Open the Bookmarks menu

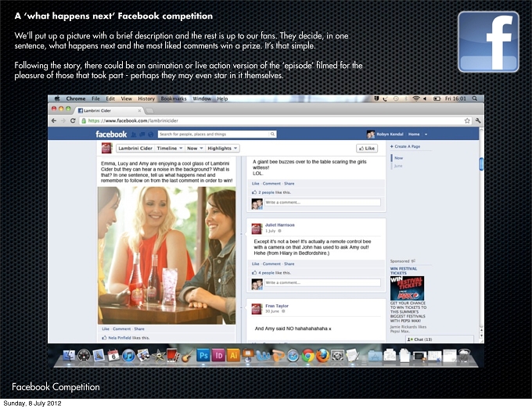click(174, 99)
